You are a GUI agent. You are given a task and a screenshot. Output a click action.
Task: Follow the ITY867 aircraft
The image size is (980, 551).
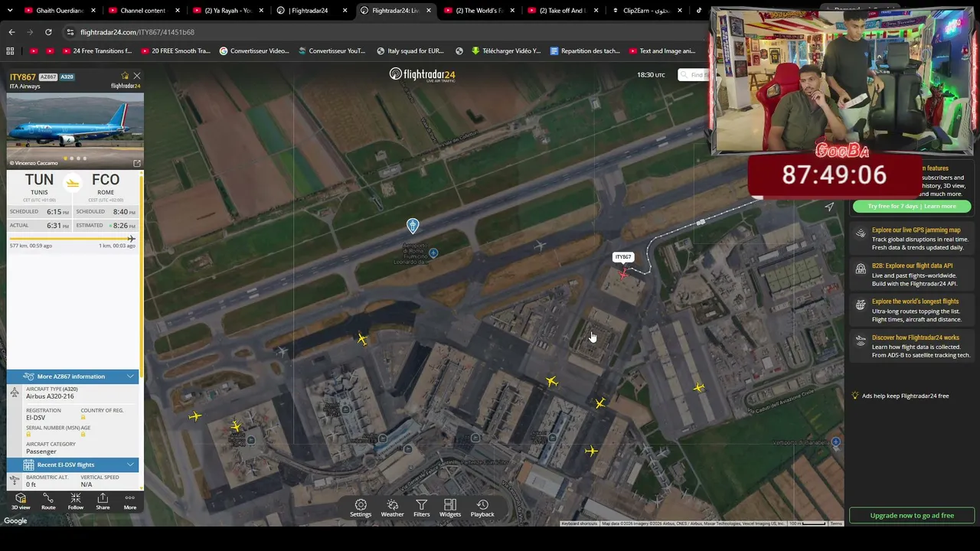pyautogui.click(x=75, y=501)
